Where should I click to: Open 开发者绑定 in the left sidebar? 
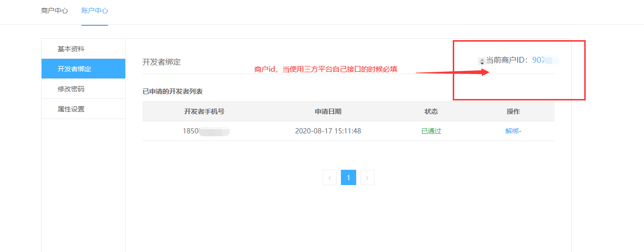[74, 69]
